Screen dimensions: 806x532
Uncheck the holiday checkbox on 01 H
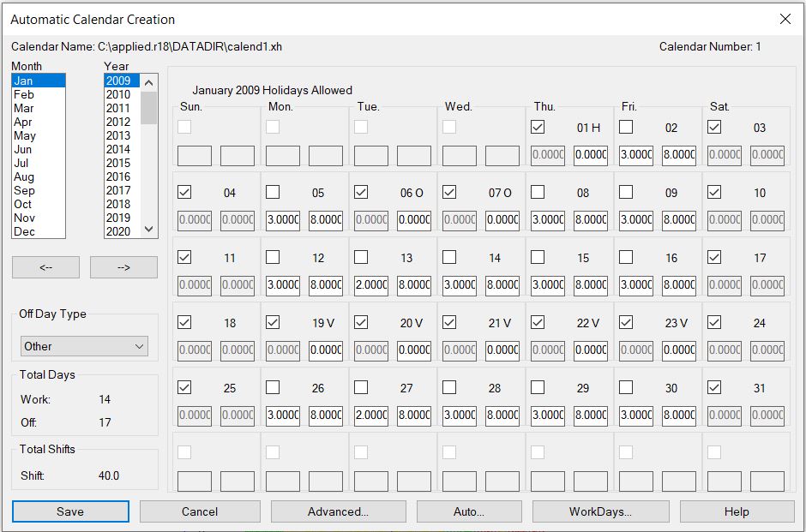click(538, 127)
